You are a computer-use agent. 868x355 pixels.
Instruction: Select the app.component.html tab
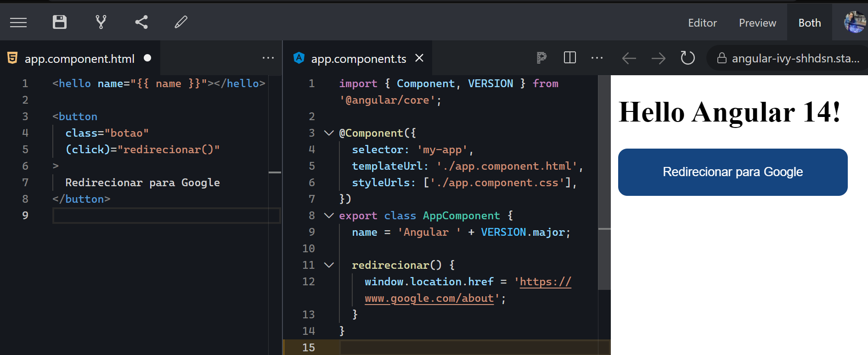(x=79, y=59)
